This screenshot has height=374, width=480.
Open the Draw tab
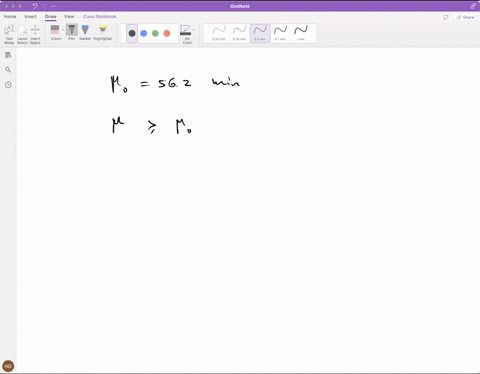click(x=51, y=16)
